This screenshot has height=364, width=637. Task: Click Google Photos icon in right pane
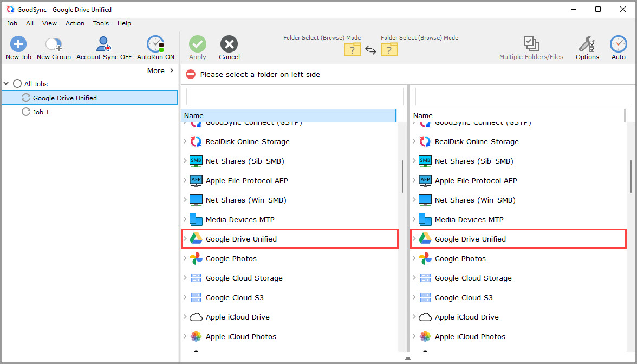click(x=425, y=258)
